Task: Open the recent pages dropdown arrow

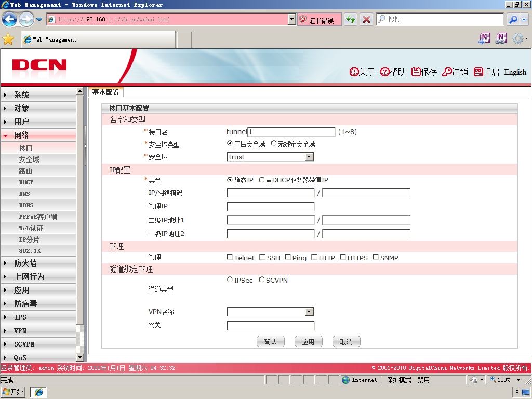Action: pyautogui.click(x=39, y=19)
